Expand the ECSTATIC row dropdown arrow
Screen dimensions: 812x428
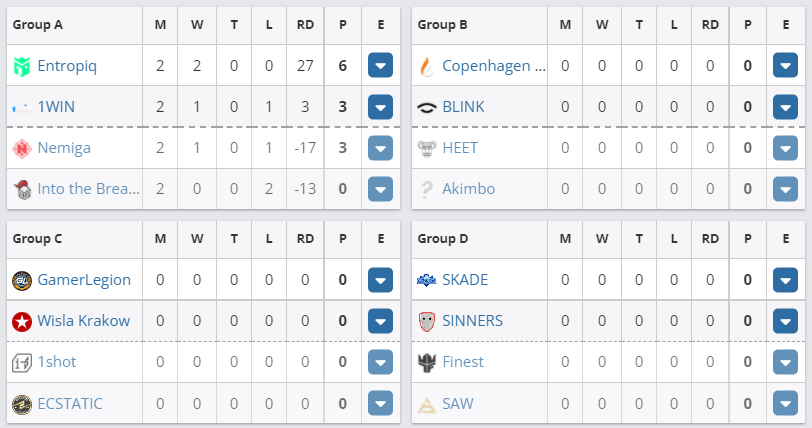coord(380,403)
